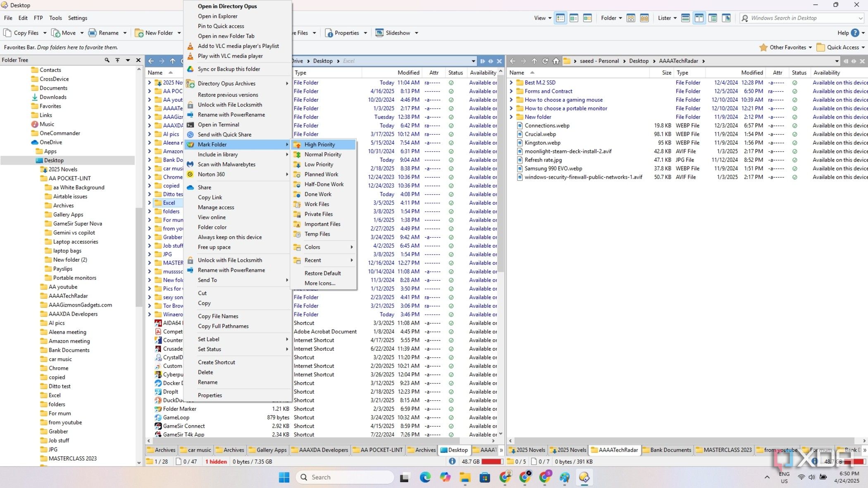Viewport: 868px width, 488px height.
Task: Start Slideshow from toolbar
Action: (393, 33)
